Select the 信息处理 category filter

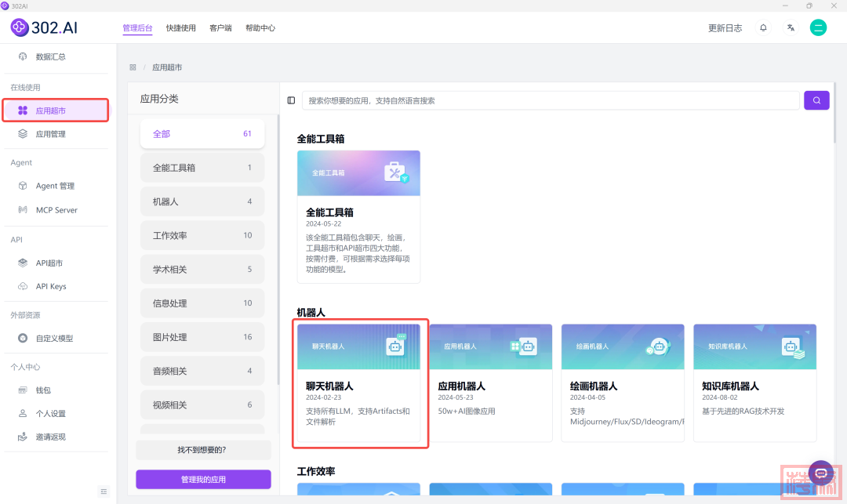point(202,303)
